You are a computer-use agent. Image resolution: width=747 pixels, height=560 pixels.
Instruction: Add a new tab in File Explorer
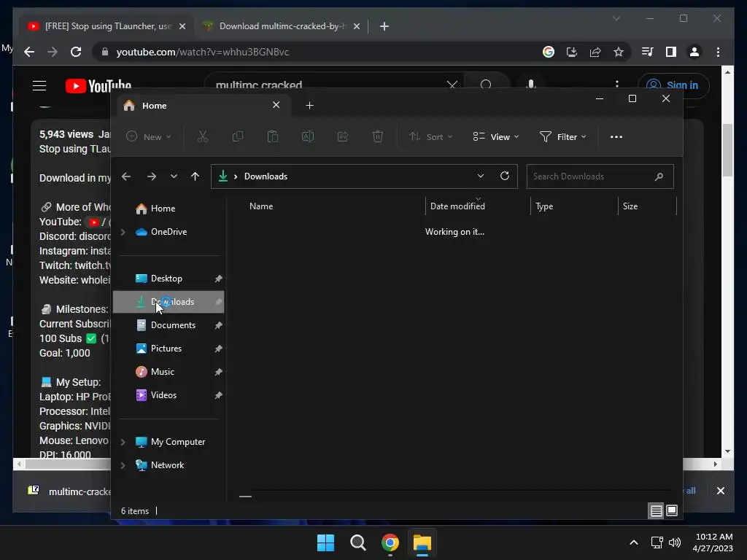pos(309,106)
